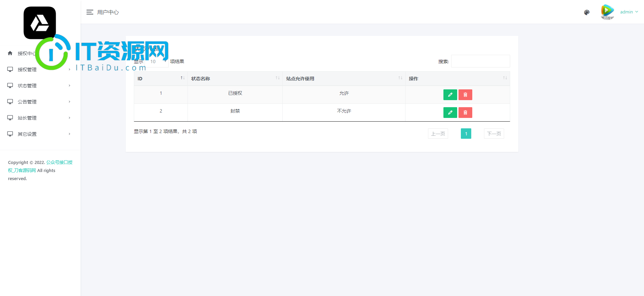Image resolution: width=644 pixels, height=296 pixels.
Task: Go to next page 下一页
Action: [494, 134]
